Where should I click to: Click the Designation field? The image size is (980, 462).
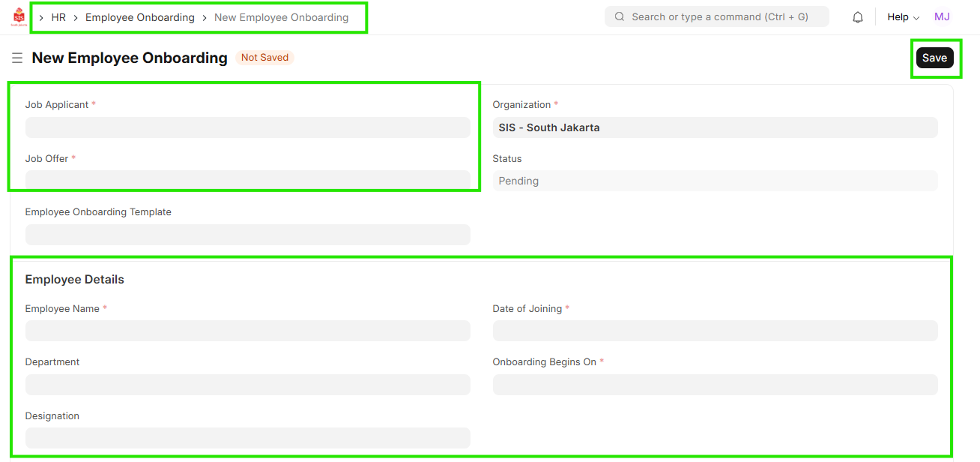coord(247,438)
